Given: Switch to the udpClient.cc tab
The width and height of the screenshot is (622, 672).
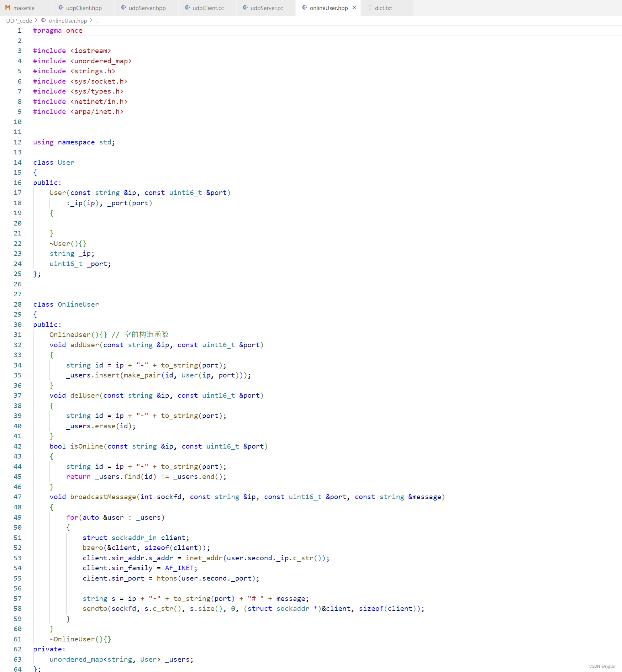Looking at the screenshot, I should point(208,8).
